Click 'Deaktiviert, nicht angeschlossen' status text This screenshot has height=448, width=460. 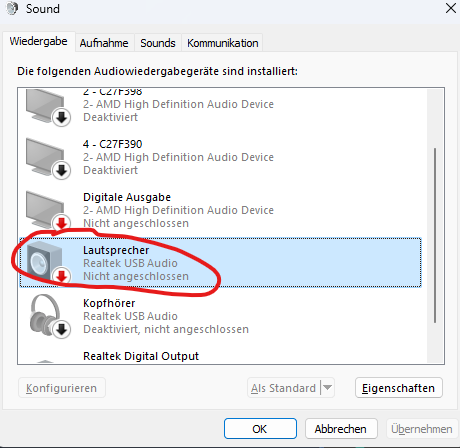click(x=166, y=329)
